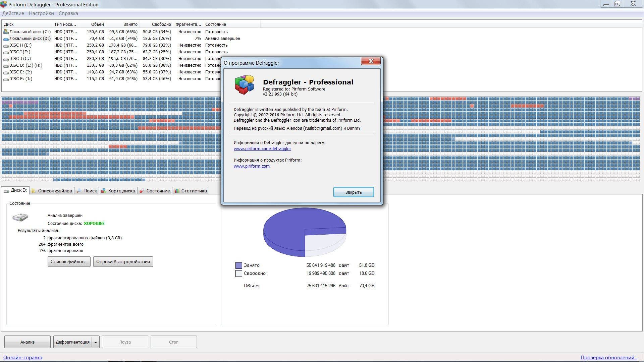The image size is (644, 362).
Task: Click the 55 641 919 488 bytes value
Action: click(321, 265)
